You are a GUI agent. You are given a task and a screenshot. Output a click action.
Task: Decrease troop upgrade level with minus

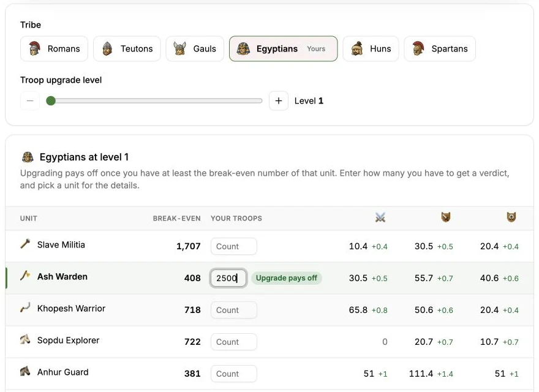coord(30,100)
